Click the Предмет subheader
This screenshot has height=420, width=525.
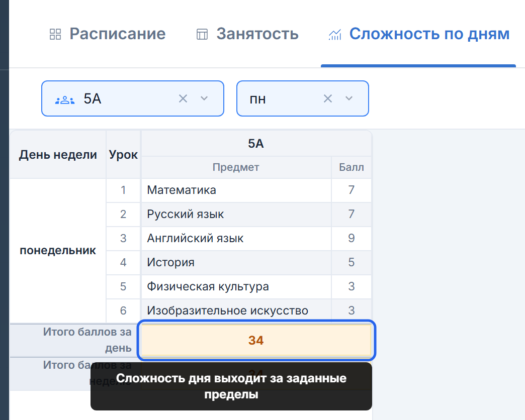(236, 167)
